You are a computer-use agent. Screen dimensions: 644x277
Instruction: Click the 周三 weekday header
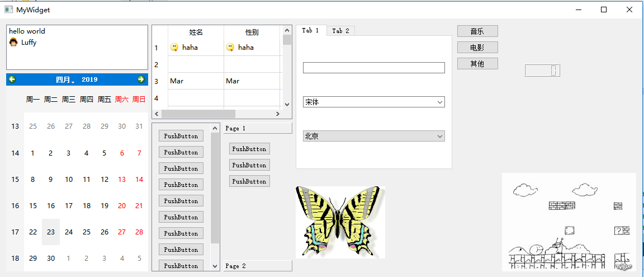[69, 99]
